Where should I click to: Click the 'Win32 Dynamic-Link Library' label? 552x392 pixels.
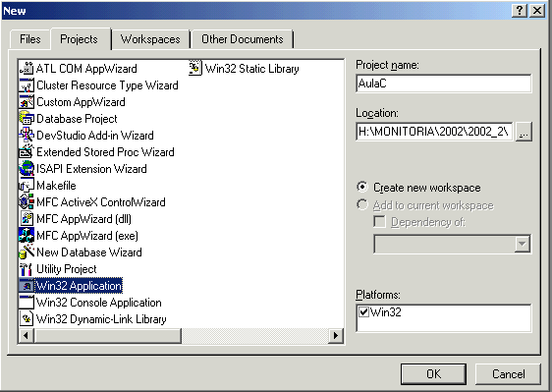click(101, 319)
